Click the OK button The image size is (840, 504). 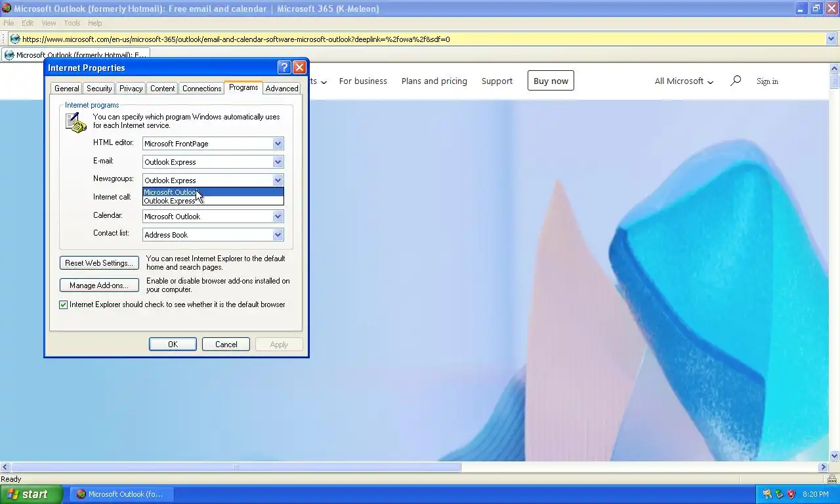173,345
